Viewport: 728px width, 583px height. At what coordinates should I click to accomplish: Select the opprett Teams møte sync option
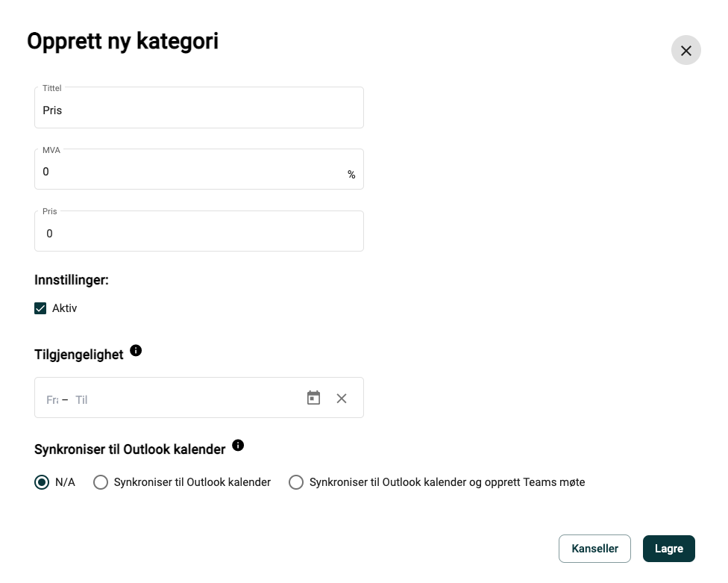[x=296, y=482]
